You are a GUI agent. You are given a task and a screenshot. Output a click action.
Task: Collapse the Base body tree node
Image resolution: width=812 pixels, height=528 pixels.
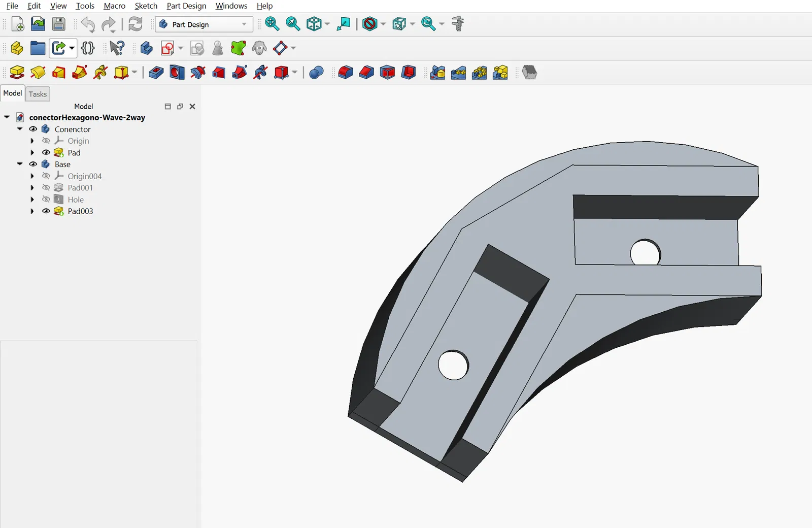20,164
